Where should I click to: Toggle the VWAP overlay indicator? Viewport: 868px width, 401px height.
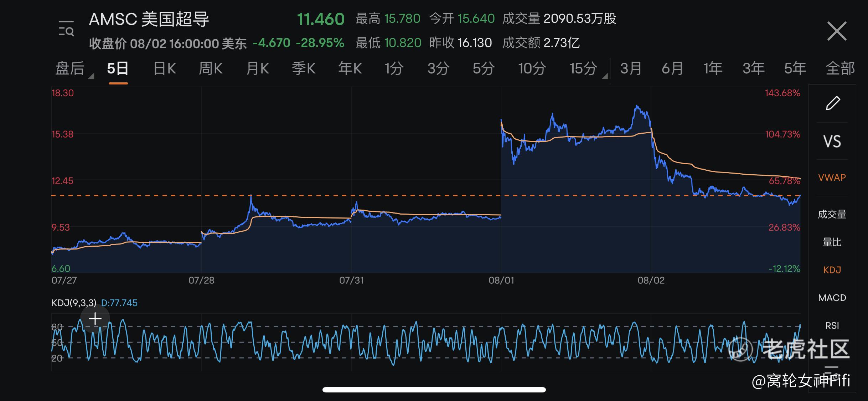(x=832, y=178)
